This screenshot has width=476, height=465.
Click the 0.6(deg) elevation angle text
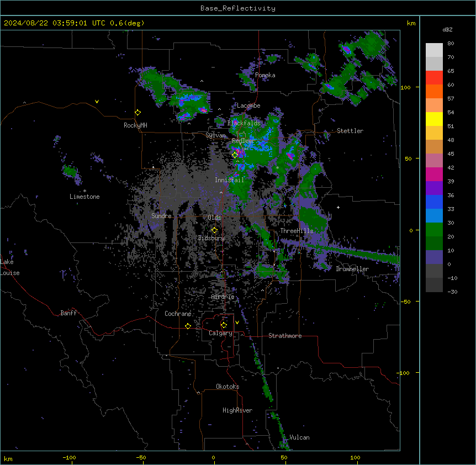127,23
